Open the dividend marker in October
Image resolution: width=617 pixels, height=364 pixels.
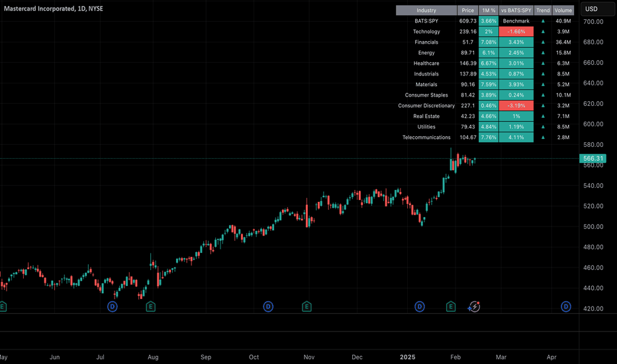tap(268, 306)
